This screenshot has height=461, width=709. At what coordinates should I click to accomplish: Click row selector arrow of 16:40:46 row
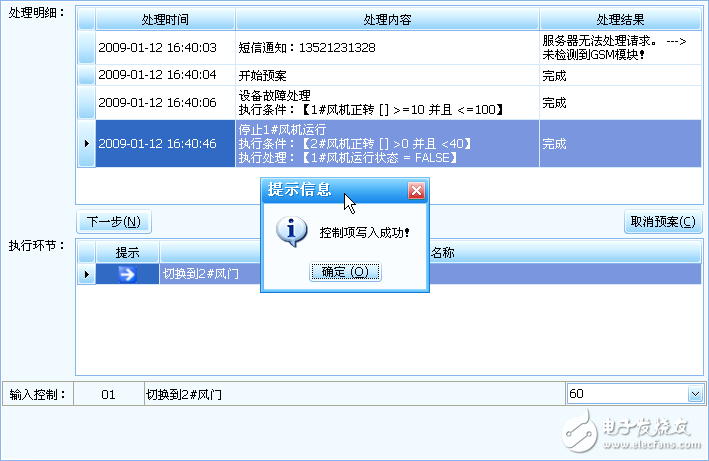(x=86, y=144)
